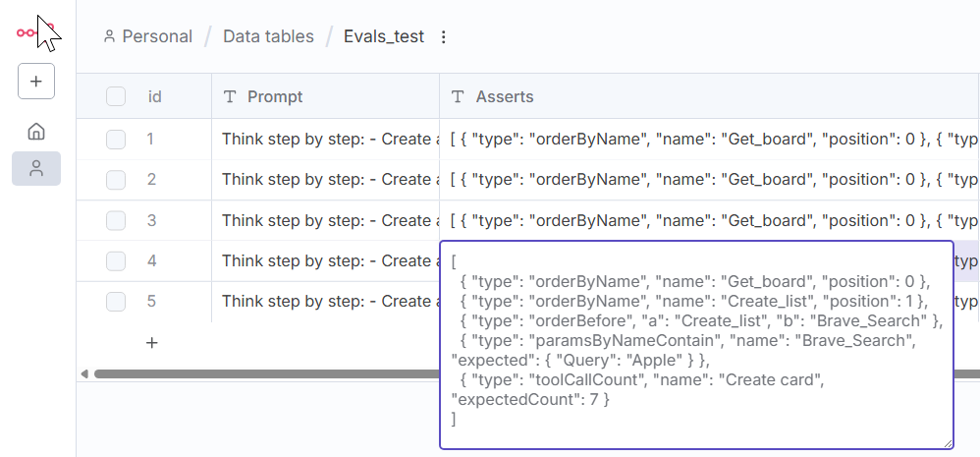980x457 pixels.
Task: Click the Personal breadcrumb link
Action: pyautogui.click(x=148, y=37)
